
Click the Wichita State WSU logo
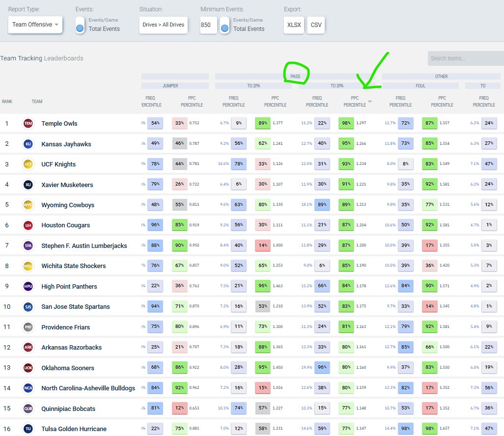pyautogui.click(x=28, y=266)
